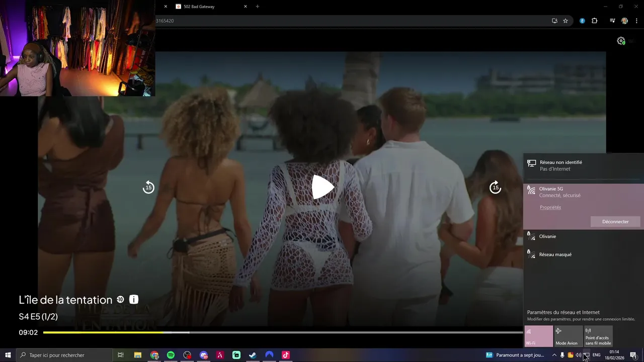This screenshot has height=362, width=644.
Task: Open the OBS Studio taskbar icon
Action: tap(187, 355)
